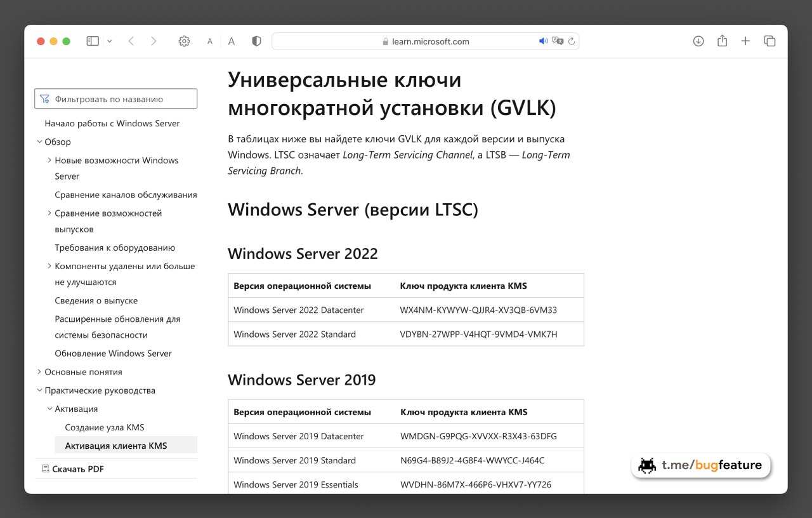Open 'Расширенные обновления для системы безопасности'

[117, 327]
